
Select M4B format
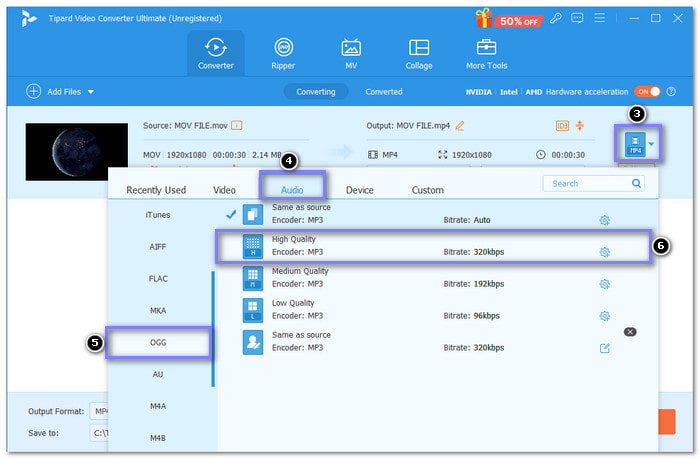pyautogui.click(x=158, y=438)
